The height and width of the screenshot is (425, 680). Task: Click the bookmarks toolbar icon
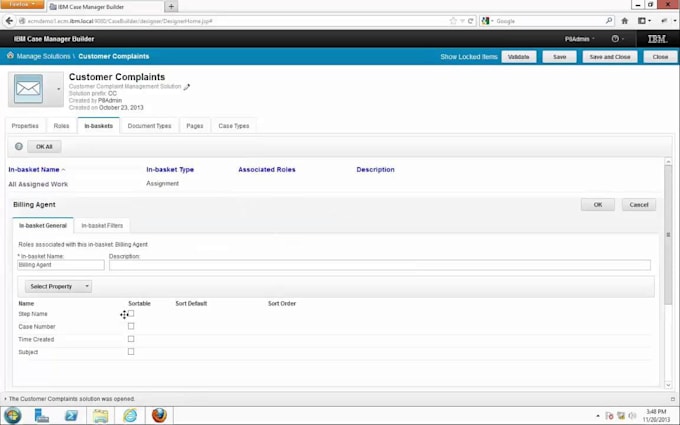[x=644, y=20]
